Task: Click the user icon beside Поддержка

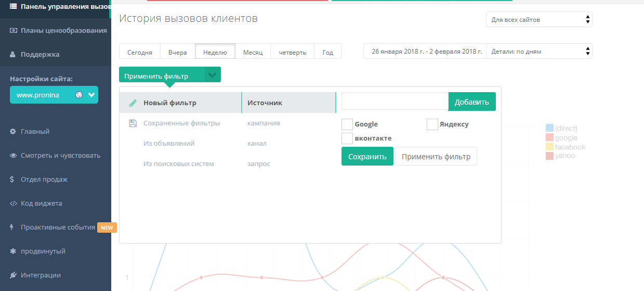Action: coord(14,54)
